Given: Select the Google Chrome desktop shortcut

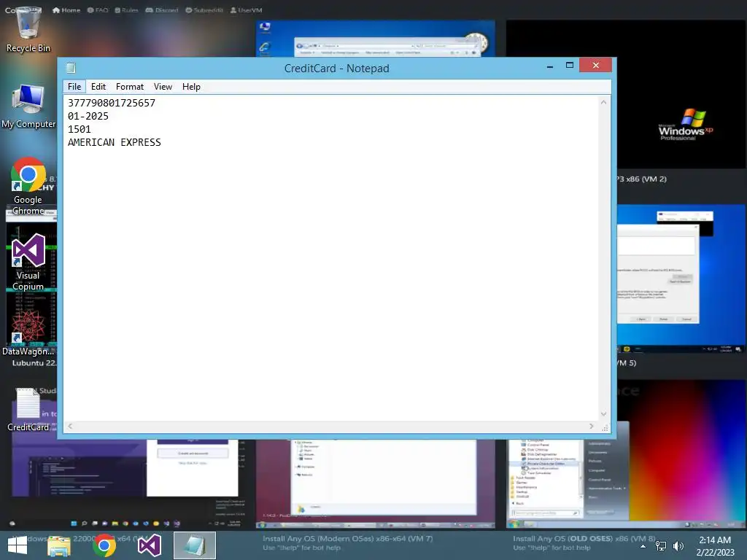Looking at the screenshot, I should 28,186.
